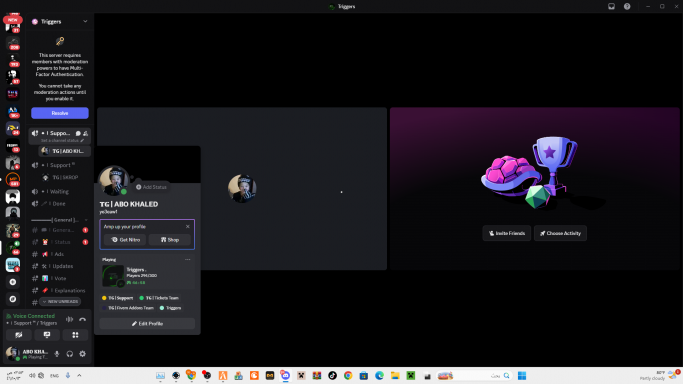The image size is (683, 384).
Task: Disconnect from voice using hang-up icon
Action: tap(82, 320)
